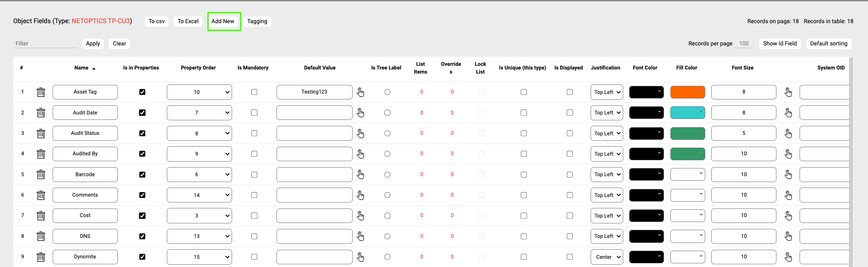
Task: Click the Add New button
Action: tap(223, 21)
